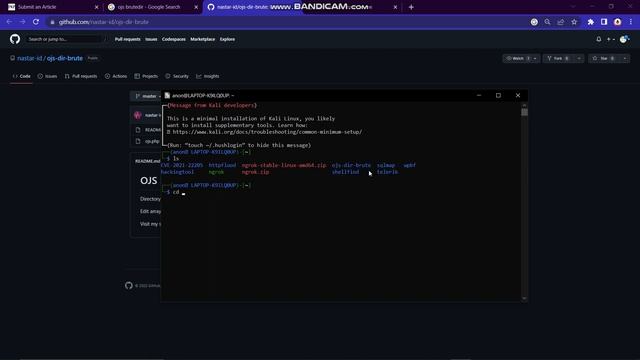The height and width of the screenshot is (360, 640).
Task: Open the Chrome three-dot menu
Action: 631,22
